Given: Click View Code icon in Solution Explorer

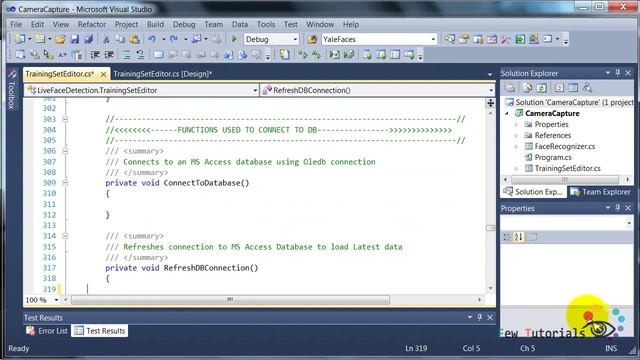Looking at the screenshot, I should 559,87.
